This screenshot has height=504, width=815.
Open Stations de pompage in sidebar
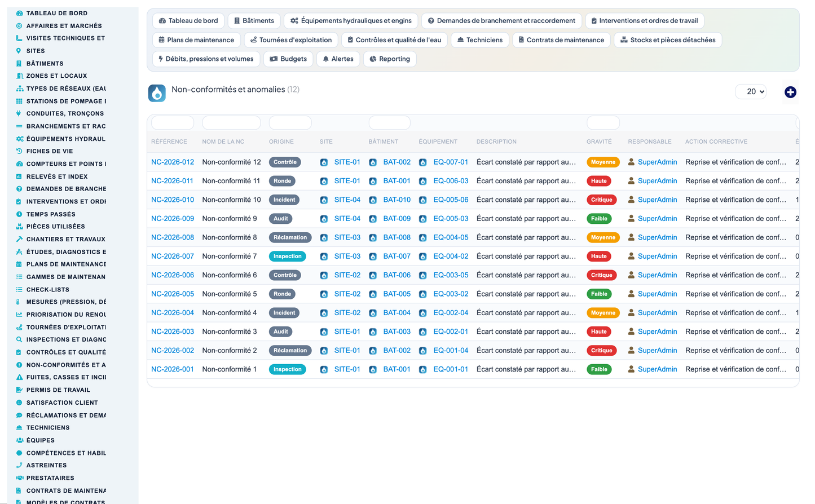tap(66, 101)
